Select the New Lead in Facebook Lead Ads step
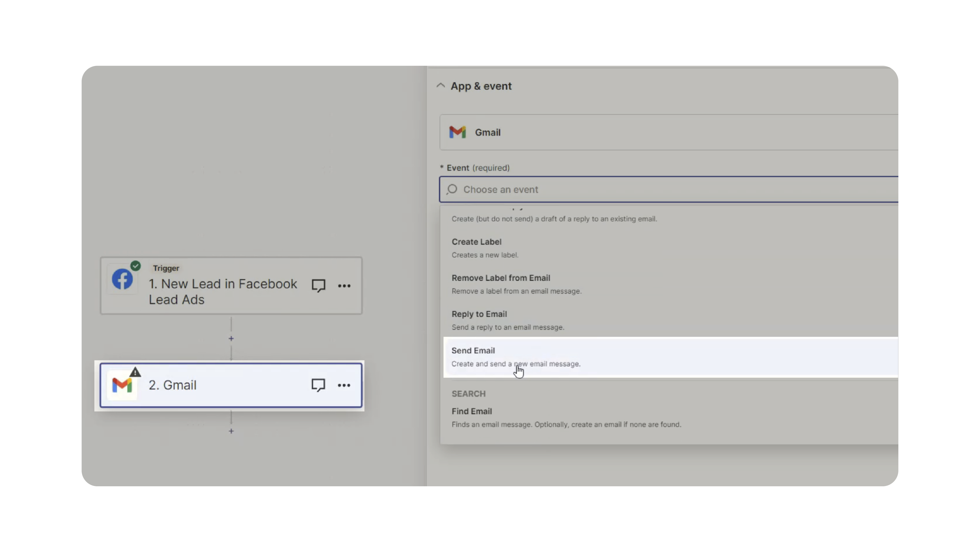The image size is (980, 552). (x=222, y=292)
